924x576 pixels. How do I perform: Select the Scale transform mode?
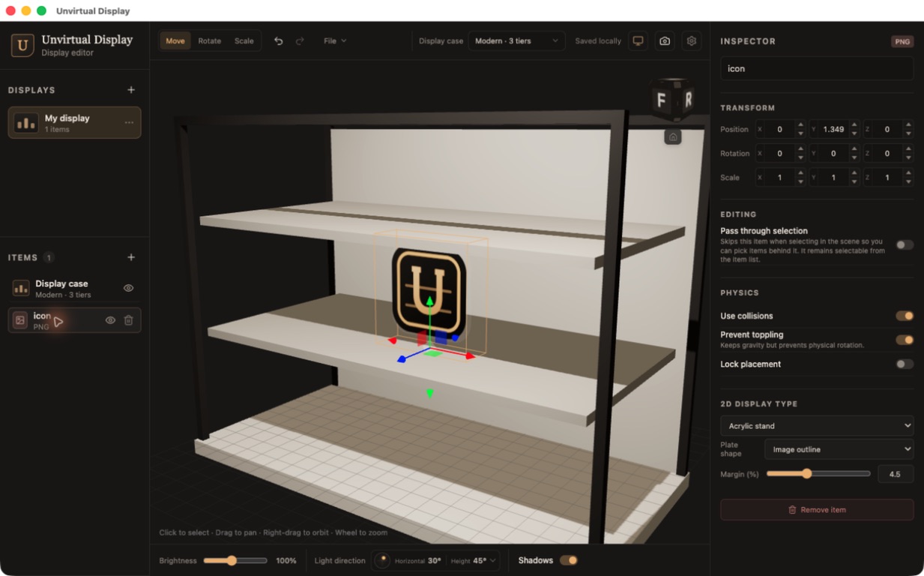pos(244,41)
